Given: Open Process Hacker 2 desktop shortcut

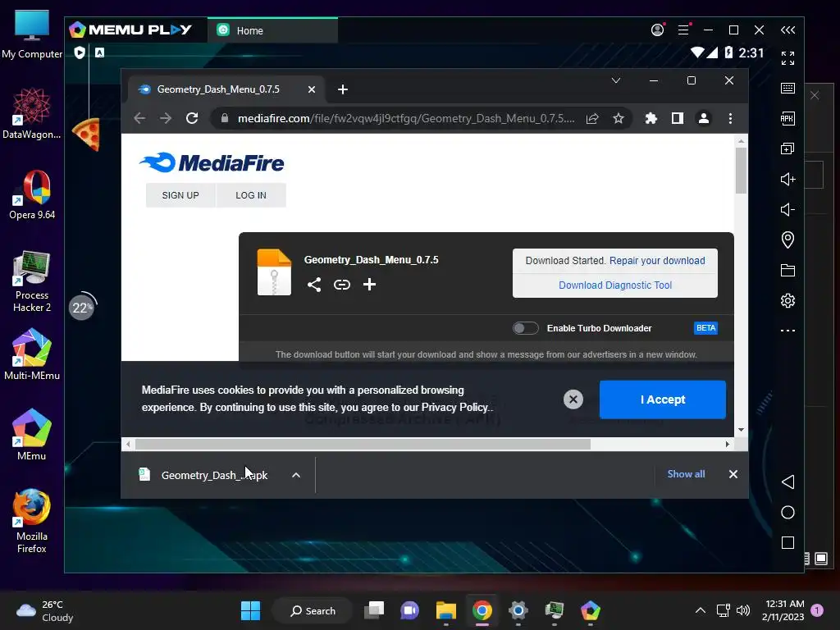Looking at the screenshot, I should point(32,281).
